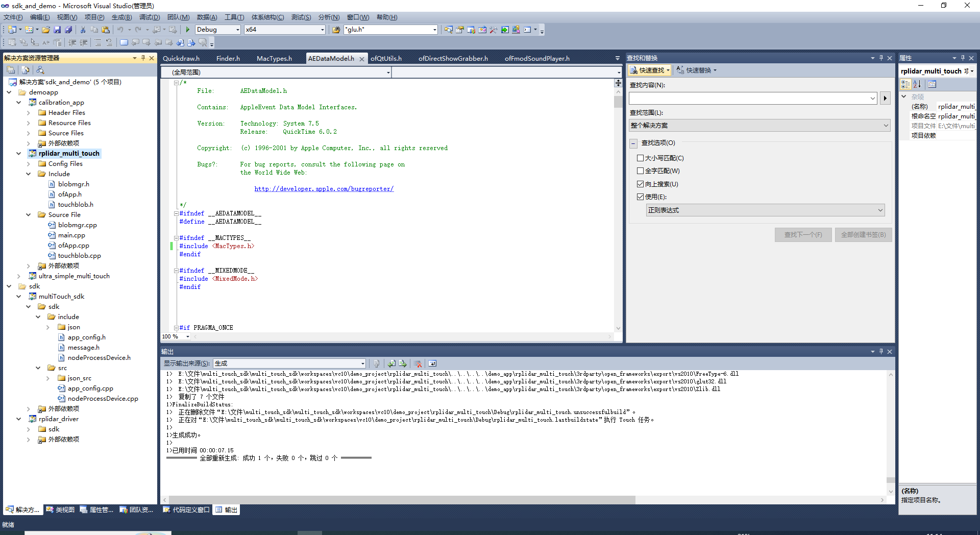Open the Debug configuration dropdown

pyautogui.click(x=237, y=30)
